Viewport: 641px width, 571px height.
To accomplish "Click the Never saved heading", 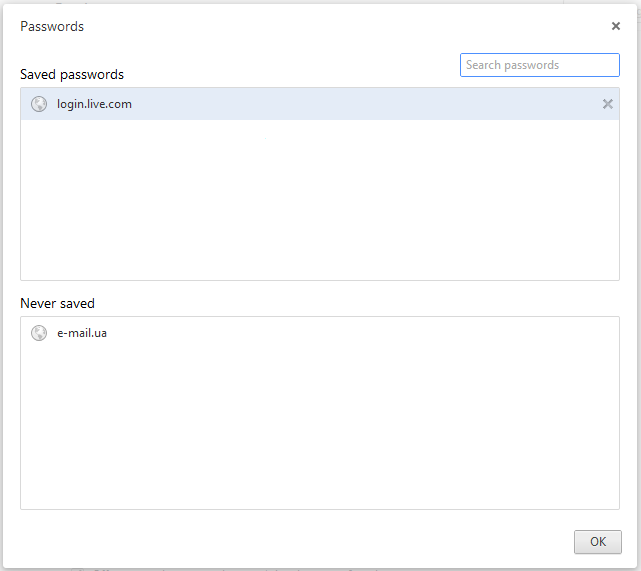I will click(57, 303).
